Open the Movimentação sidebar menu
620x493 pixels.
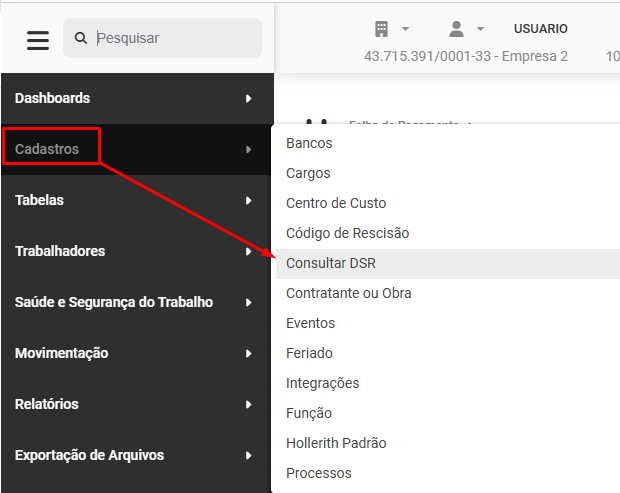62,353
